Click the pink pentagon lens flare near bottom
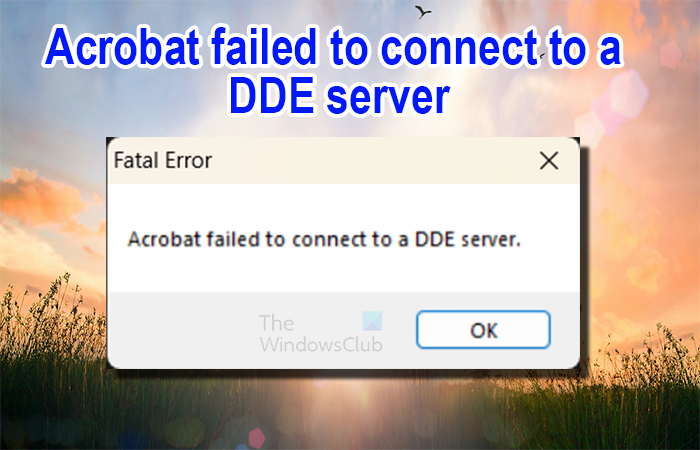 tap(257, 438)
